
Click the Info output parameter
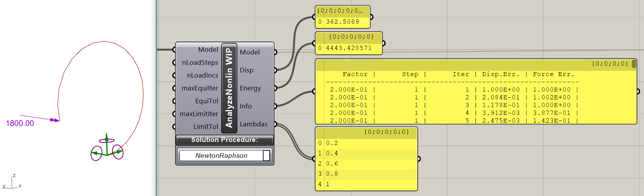[x=246, y=106]
